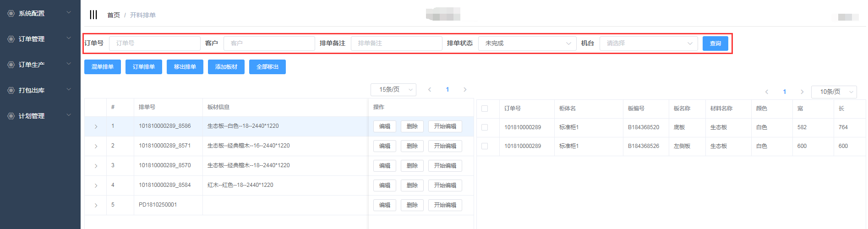Click the 订单管理 gear icon in sidebar

click(11, 39)
